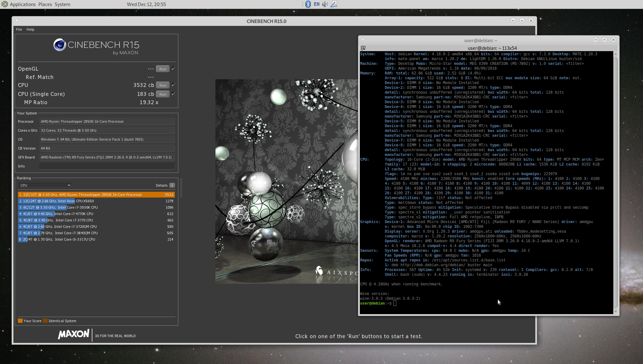Open the Applications menu in the top panel

tap(23, 4)
